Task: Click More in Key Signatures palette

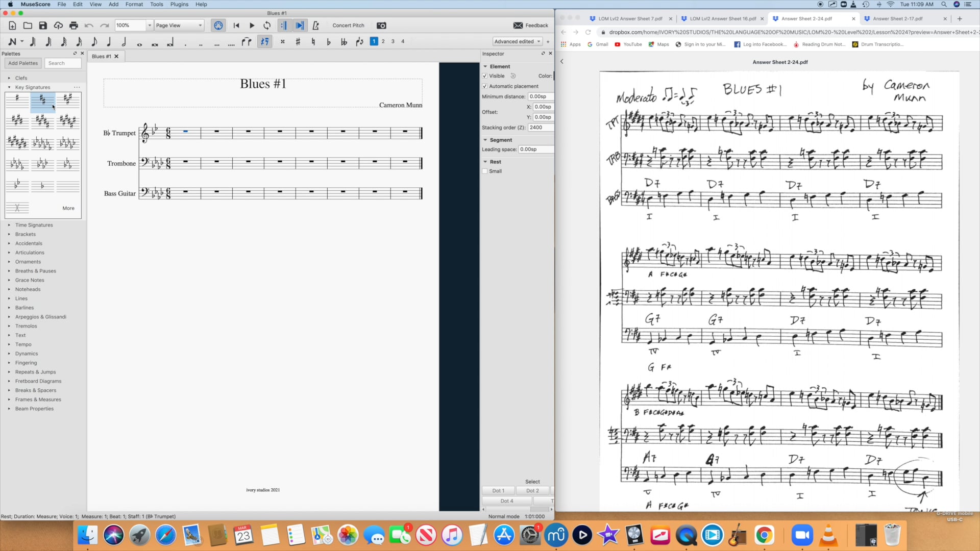Action: (x=68, y=208)
